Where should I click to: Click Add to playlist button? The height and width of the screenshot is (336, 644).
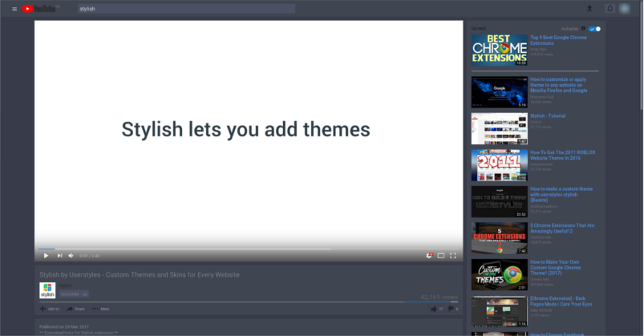click(49, 309)
